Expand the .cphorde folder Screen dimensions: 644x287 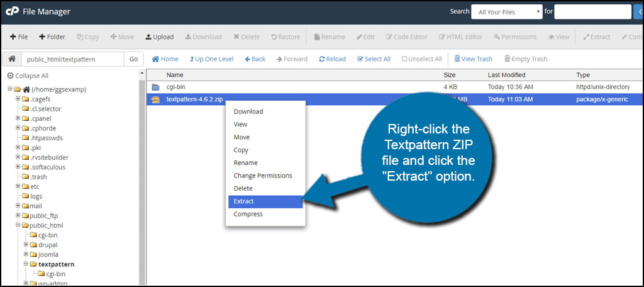(18, 128)
